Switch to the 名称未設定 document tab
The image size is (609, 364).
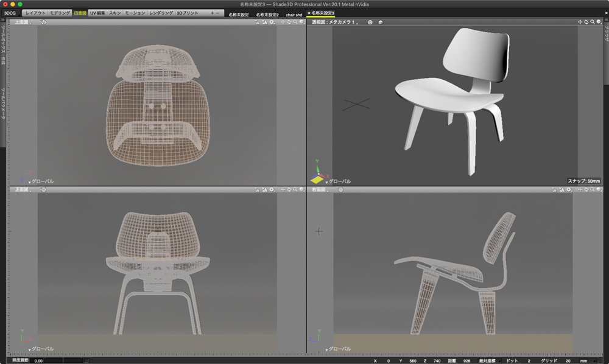pyautogui.click(x=239, y=15)
